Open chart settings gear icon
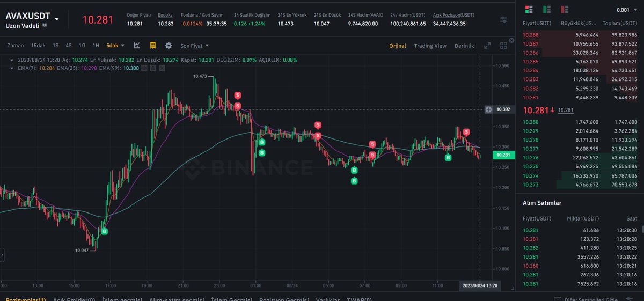This screenshot has height=301, width=644. tap(169, 46)
